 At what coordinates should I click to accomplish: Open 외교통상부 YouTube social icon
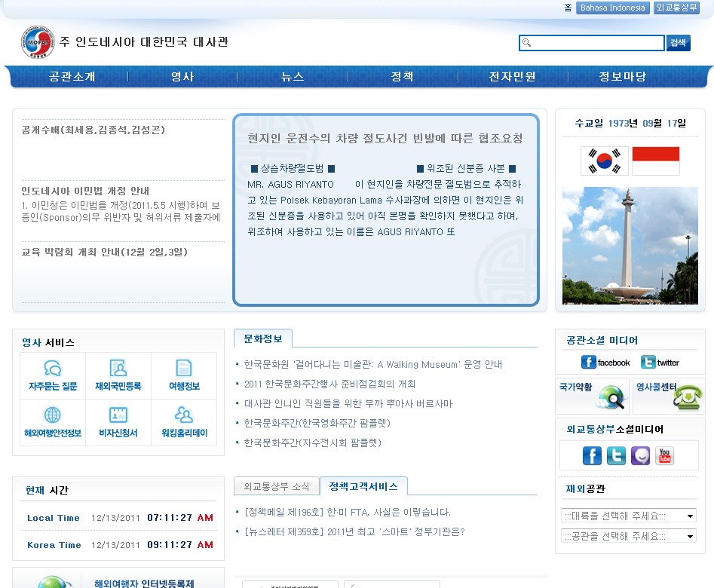tap(664, 455)
